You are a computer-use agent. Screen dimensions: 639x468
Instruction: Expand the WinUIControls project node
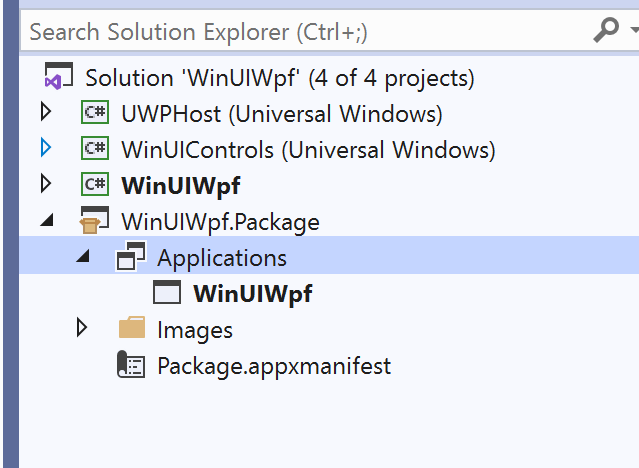[x=45, y=150]
